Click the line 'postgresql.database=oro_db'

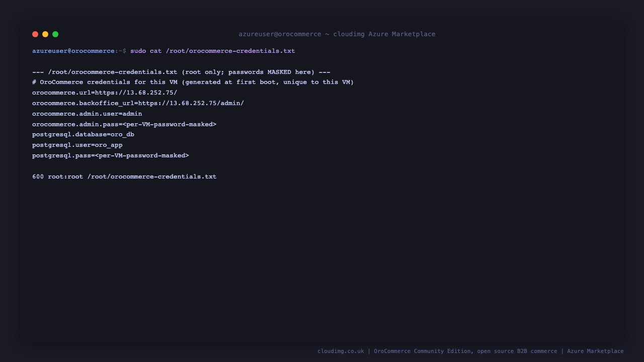point(83,135)
